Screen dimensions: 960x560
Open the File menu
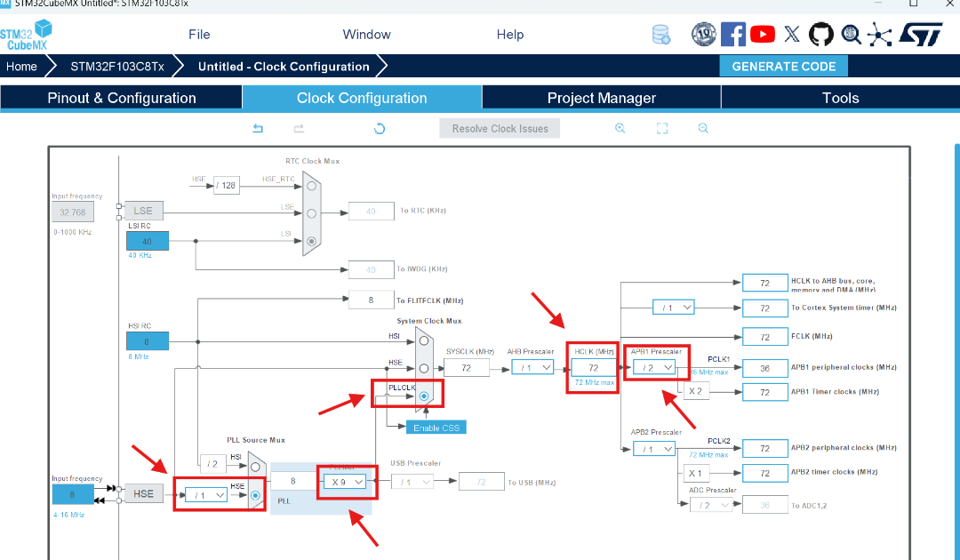(x=200, y=35)
